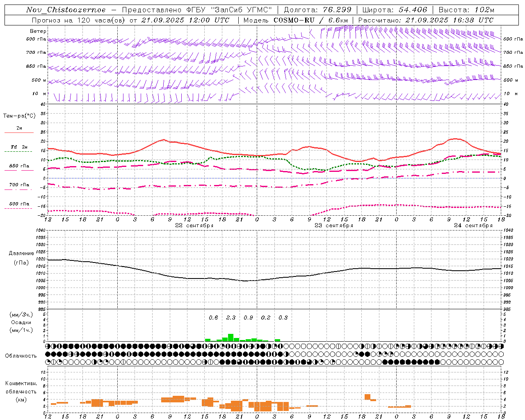Image resolution: width=525 pixels, height=420 pixels.
Task: Click the (гПа) pressure unit label
Action: point(21,263)
